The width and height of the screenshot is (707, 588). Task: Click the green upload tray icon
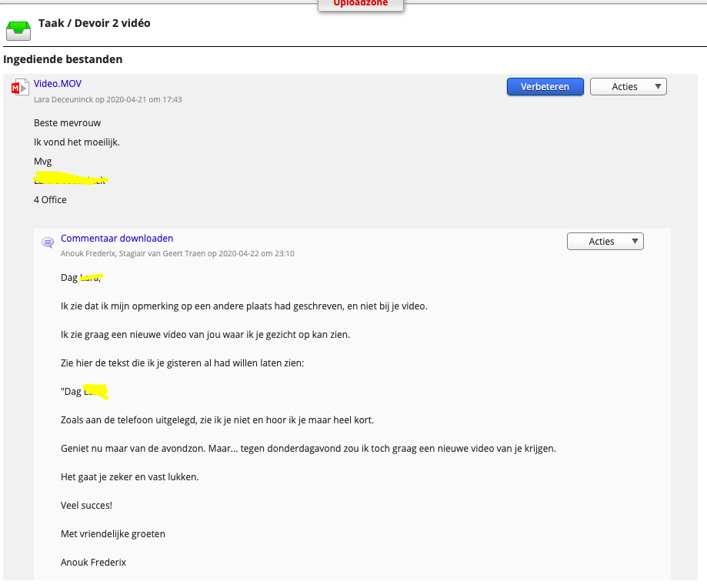point(18,30)
